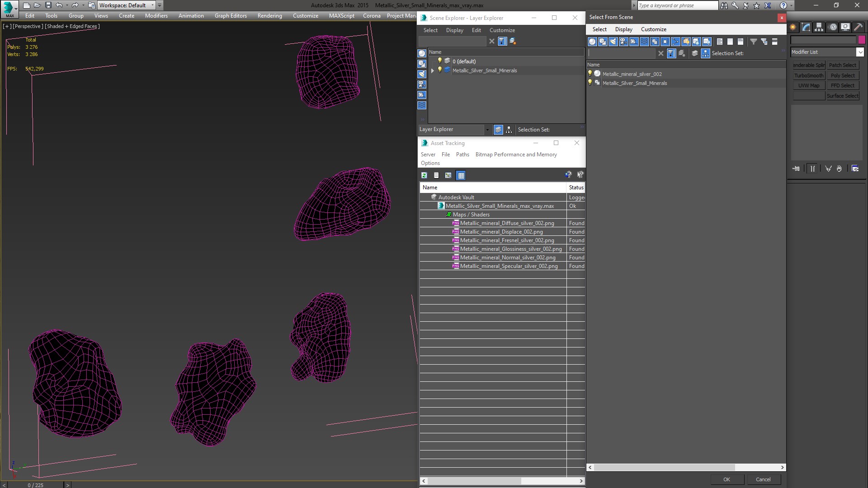Screen dimensions: 868x488
Task: Click the Select None icon in Select From Scene
Action: pyautogui.click(x=730, y=42)
